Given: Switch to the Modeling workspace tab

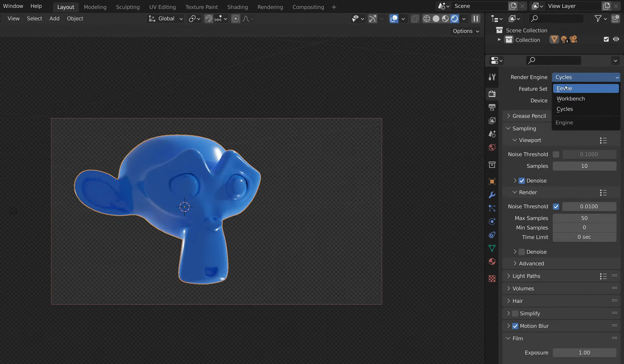Looking at the screenshot, I should point(95,7).
